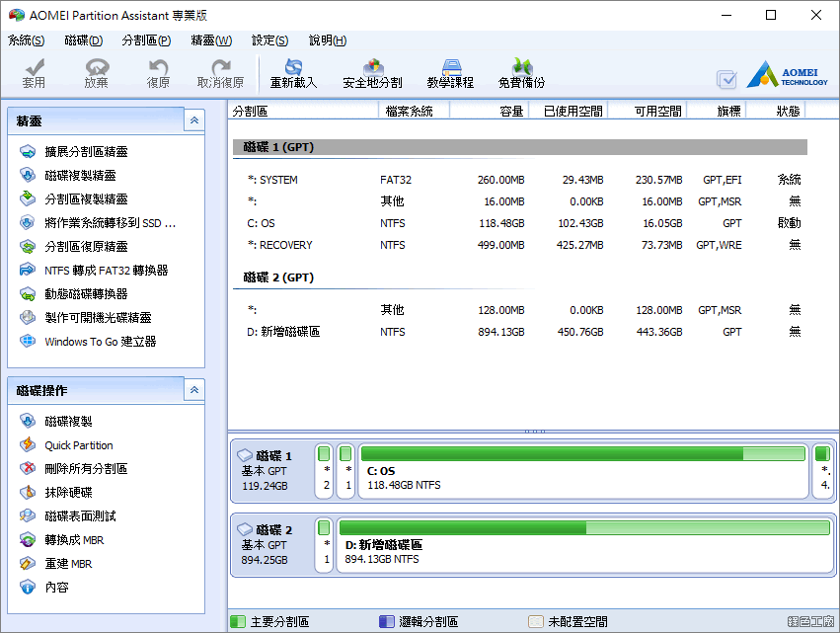
Task: Click the 重新載入 (Reload) toolbar icon
Action: 293,73
